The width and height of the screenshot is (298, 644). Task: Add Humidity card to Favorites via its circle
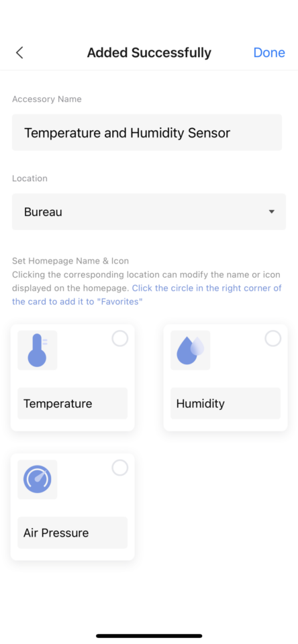(x=273, y=339)
